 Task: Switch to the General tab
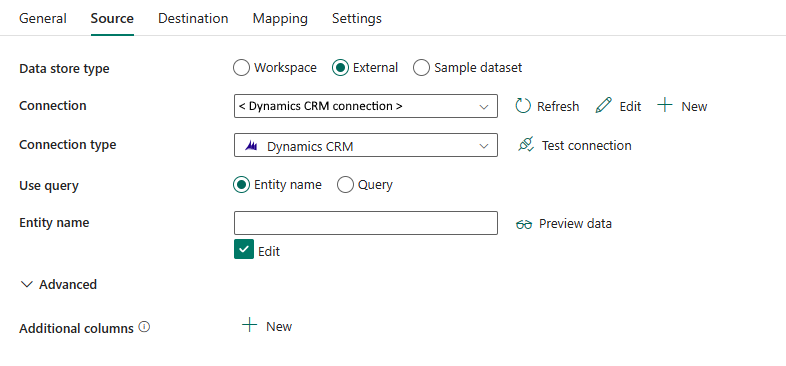pos(43,19)
